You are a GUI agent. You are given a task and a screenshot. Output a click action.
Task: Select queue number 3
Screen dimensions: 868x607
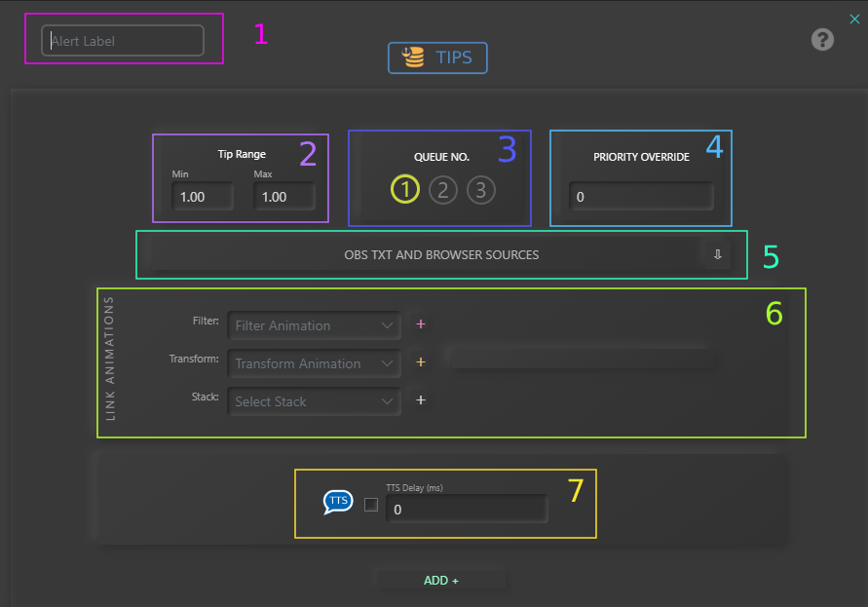point(480,189)
